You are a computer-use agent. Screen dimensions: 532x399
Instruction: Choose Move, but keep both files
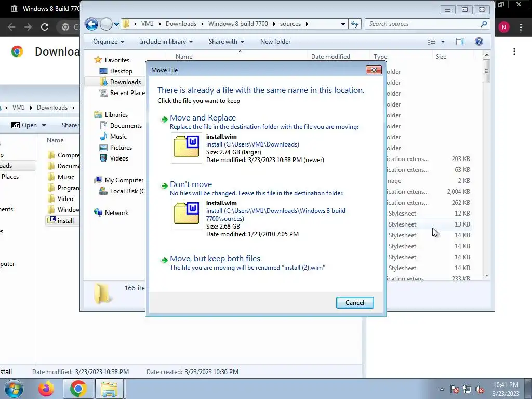tap(215, 259)
